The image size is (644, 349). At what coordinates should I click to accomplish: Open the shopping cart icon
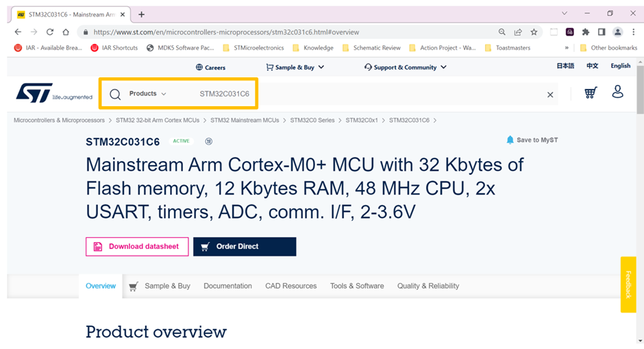pos(591,93)
